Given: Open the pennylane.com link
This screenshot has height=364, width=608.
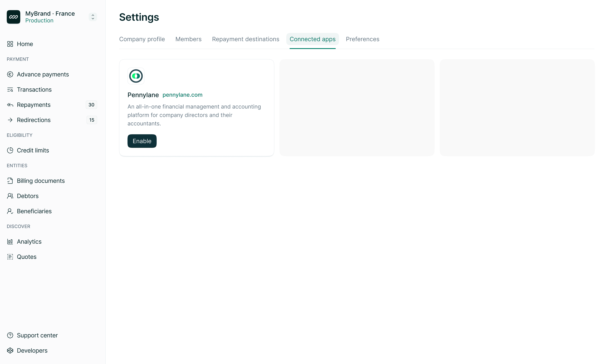Looking at the screenshot, I should pyautogui.click(x=182, y=95).
